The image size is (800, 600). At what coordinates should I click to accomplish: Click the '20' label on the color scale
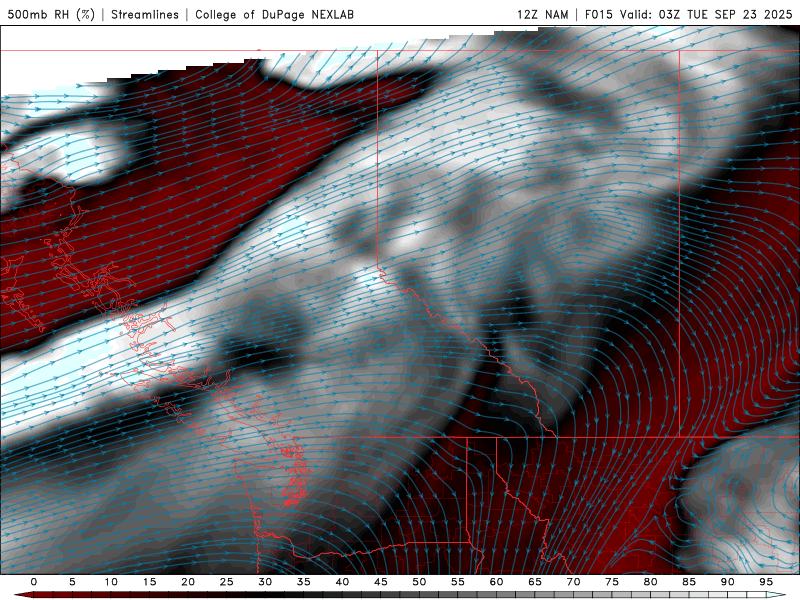point(188,582)
